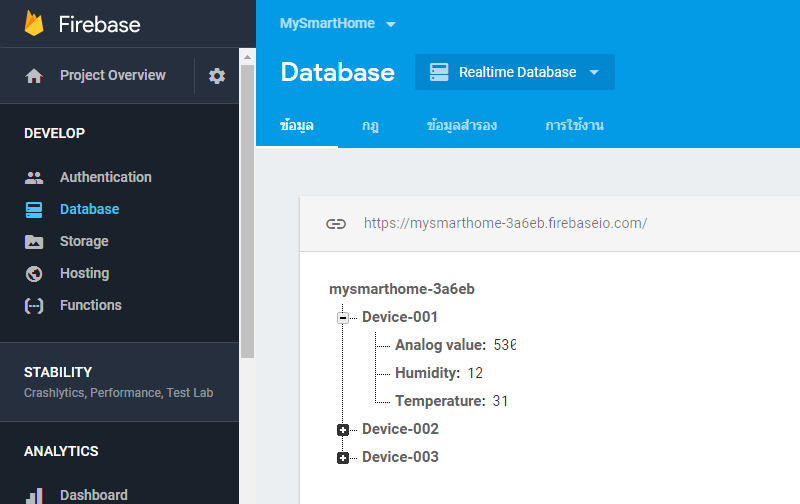The image size is (800, 504).
Task: Click the Realtime Database server icon
Action: 439,72
